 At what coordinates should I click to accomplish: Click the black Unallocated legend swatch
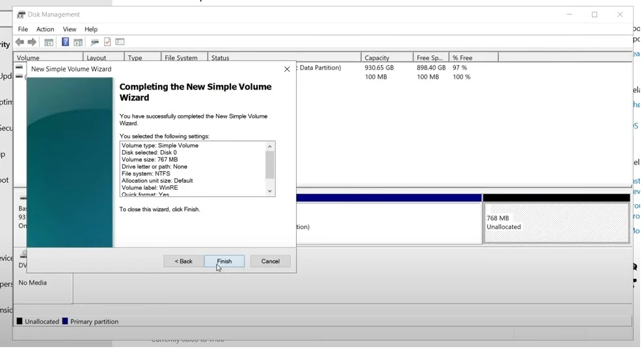20,322
